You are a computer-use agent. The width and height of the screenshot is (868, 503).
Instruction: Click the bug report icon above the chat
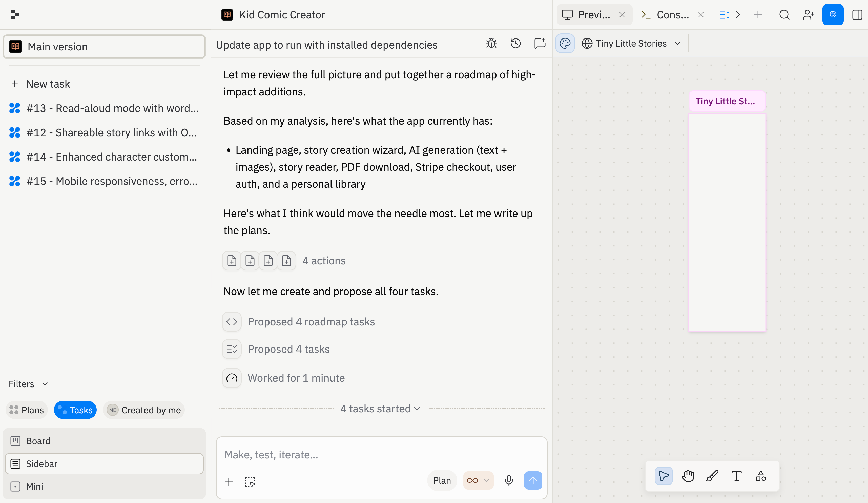pos(491,44)
